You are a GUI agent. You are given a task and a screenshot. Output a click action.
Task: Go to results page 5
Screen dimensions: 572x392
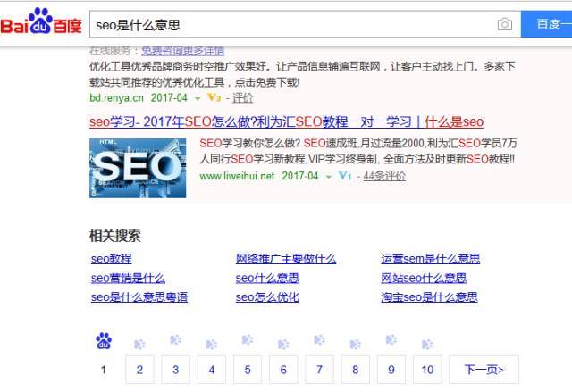coord(248,370)
